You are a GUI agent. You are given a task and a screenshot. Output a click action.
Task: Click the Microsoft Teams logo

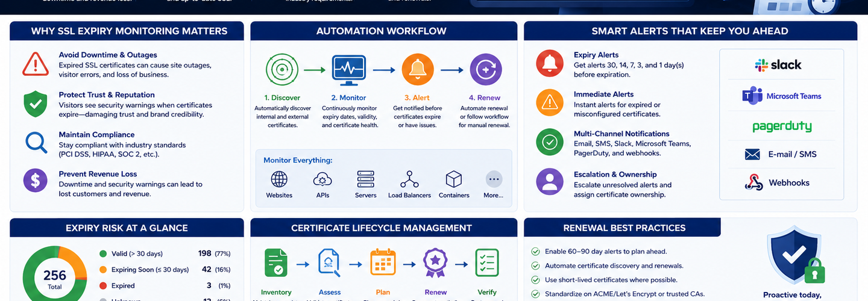[x=782, y=96]
